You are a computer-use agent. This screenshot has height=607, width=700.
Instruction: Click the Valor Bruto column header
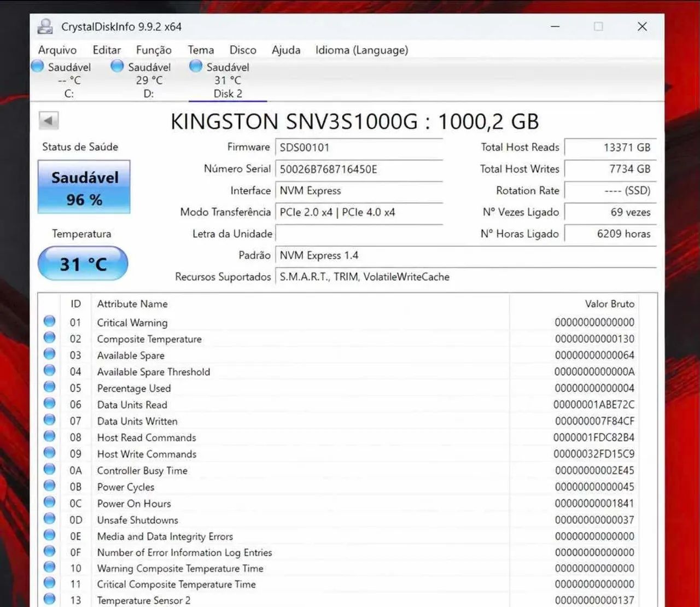pos(574,304)
